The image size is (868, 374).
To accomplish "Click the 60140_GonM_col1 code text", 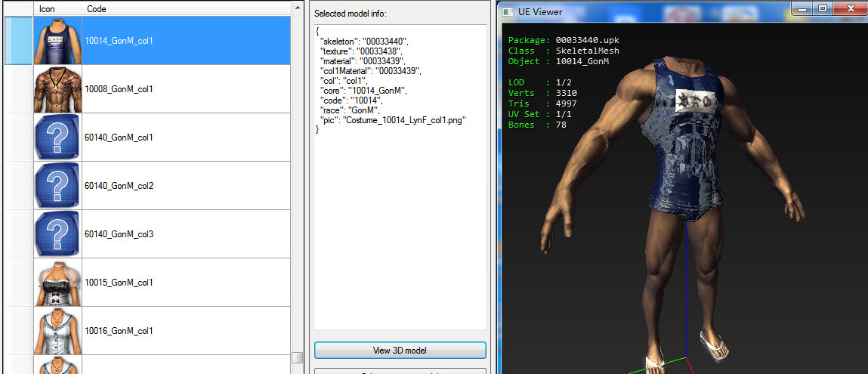I will tap(119, 138).
